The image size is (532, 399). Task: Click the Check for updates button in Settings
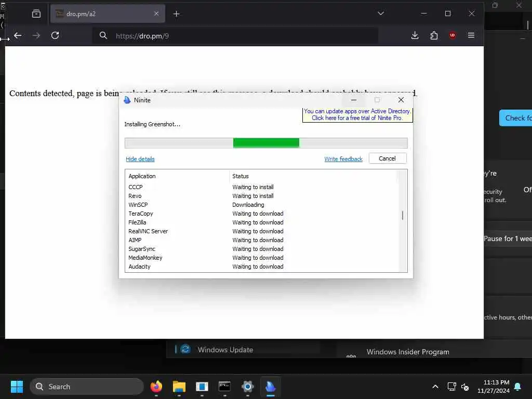516,118
